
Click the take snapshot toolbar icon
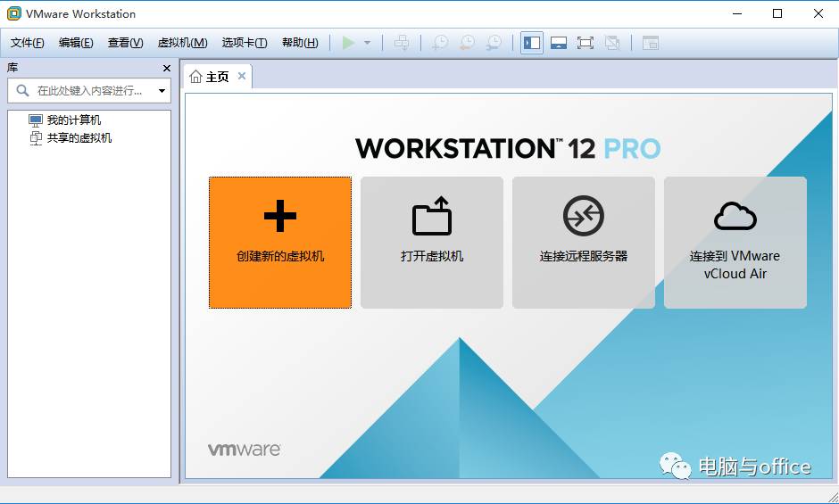click(x=440, y=42)
